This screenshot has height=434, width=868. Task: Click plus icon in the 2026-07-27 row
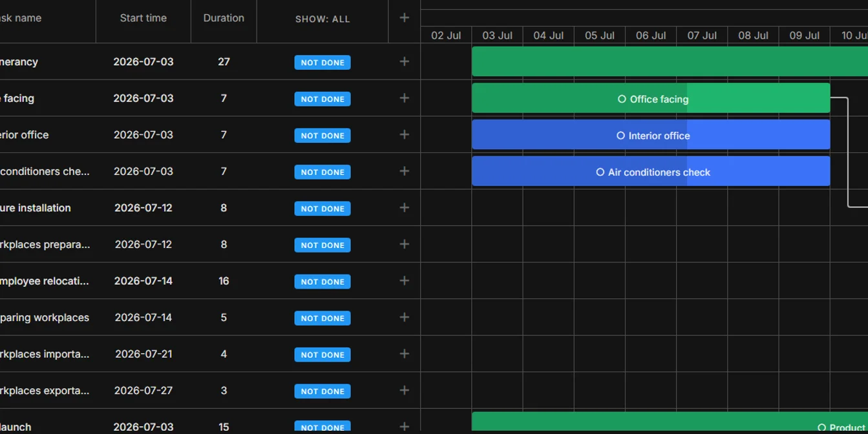point(405,391)
